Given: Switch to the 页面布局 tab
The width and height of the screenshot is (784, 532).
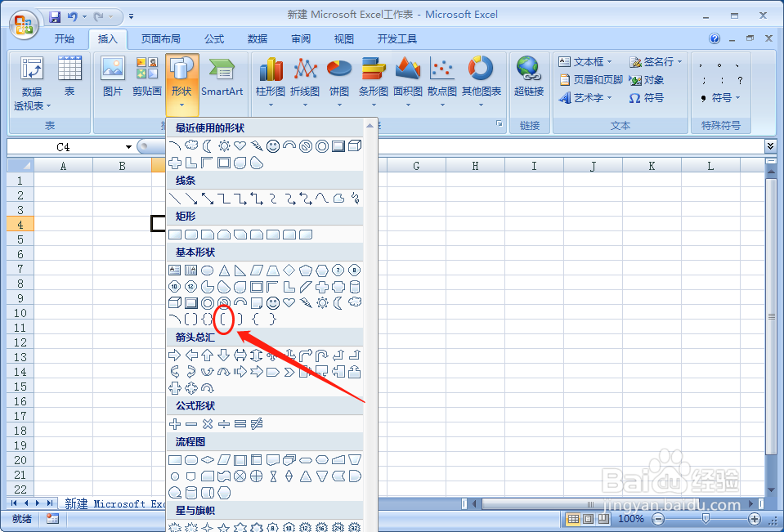Looking at the screenshot, I should pyautogui.click(x=160, y=39).
